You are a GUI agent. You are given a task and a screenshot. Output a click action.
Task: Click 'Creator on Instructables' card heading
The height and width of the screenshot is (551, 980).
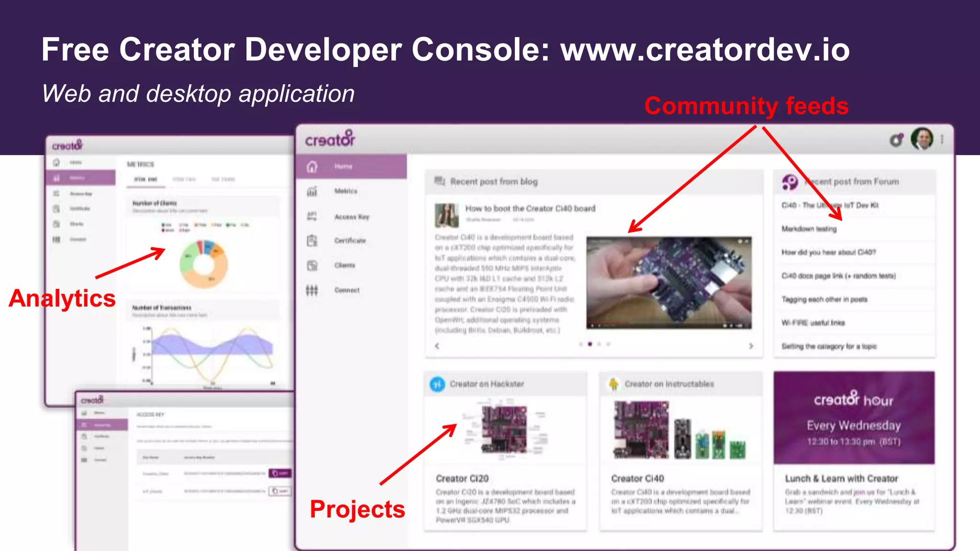point(669,384)
